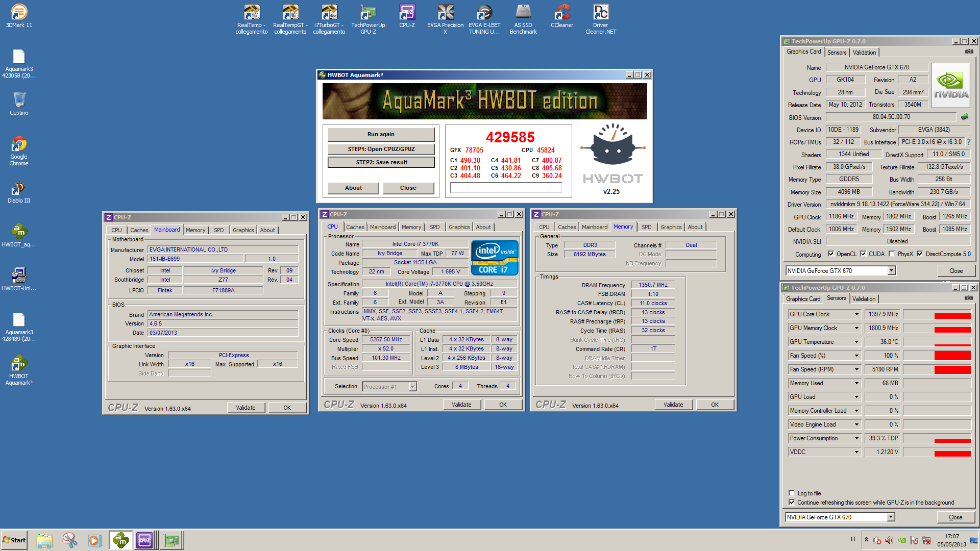Click the system tray clock
Image resolution: width=980 pixels, height=551 pixels.
pyautogui.click(x=951, y=540)
